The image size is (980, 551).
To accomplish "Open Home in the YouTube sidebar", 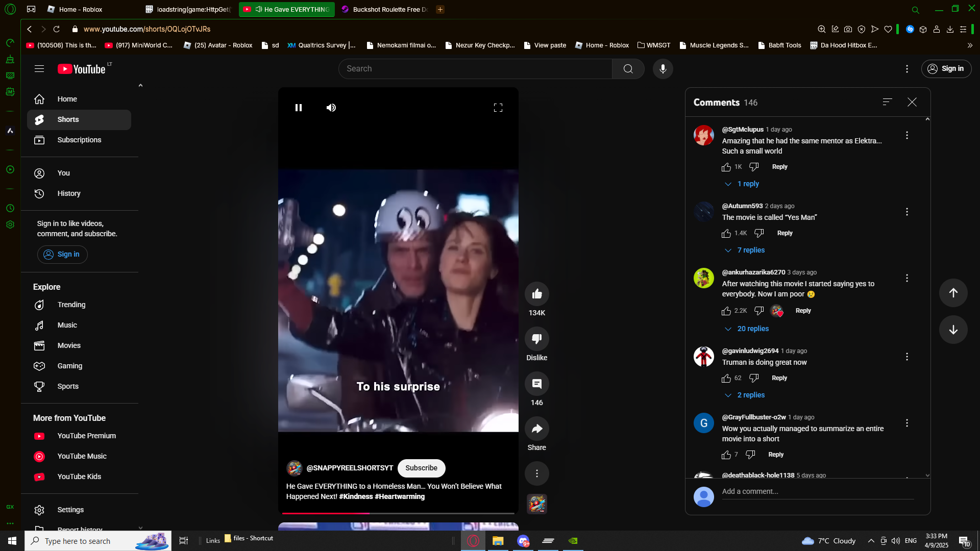I will (79, 99).
